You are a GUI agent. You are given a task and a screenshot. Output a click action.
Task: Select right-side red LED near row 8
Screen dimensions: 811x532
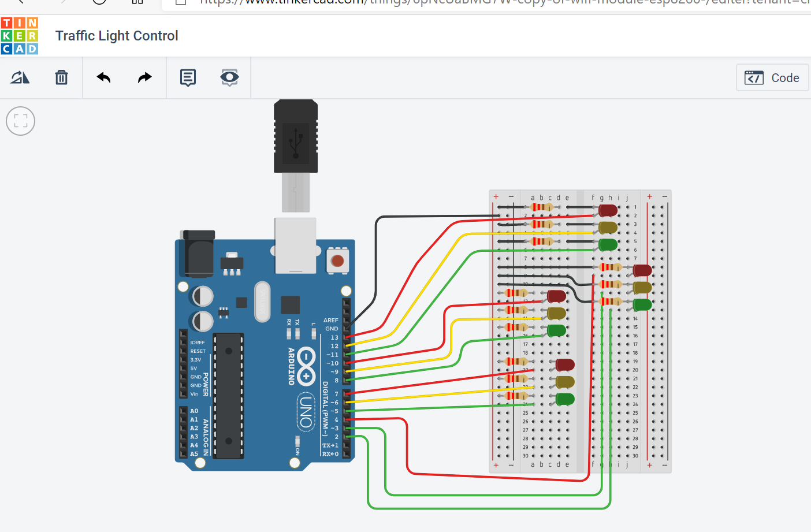tap(642, 270)
